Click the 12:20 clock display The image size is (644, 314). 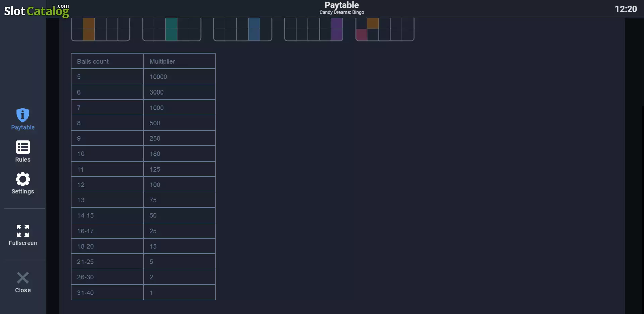[626, 9]
